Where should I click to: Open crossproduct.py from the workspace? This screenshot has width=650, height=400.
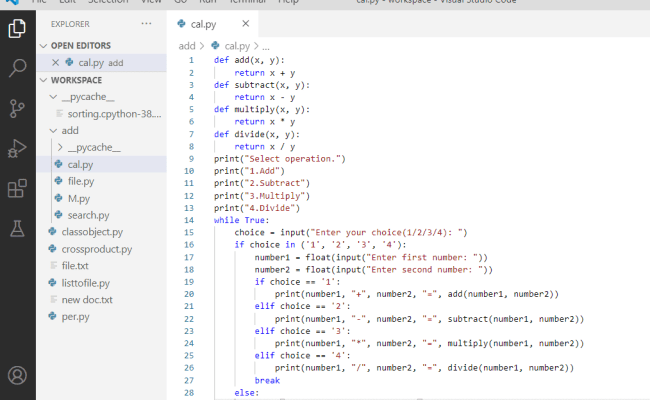[102, 249]
